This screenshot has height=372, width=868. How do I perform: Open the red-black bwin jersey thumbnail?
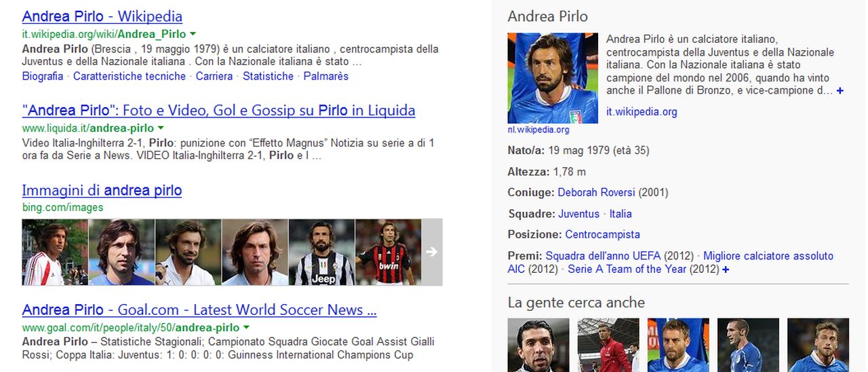(x=388, y=252)
